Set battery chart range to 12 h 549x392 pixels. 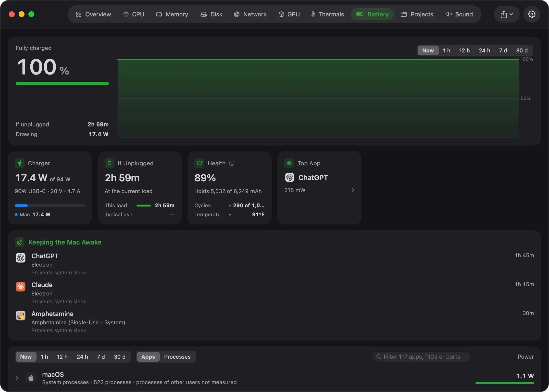(464, 50)
